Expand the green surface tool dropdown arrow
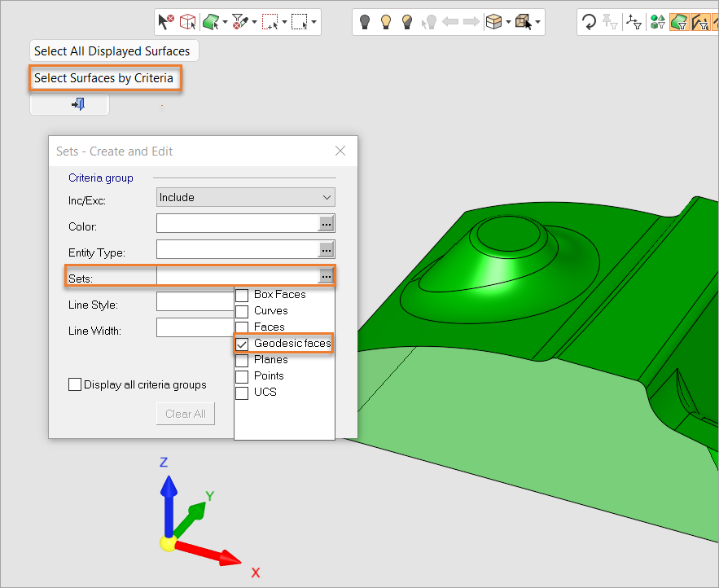 pos(225,22)
